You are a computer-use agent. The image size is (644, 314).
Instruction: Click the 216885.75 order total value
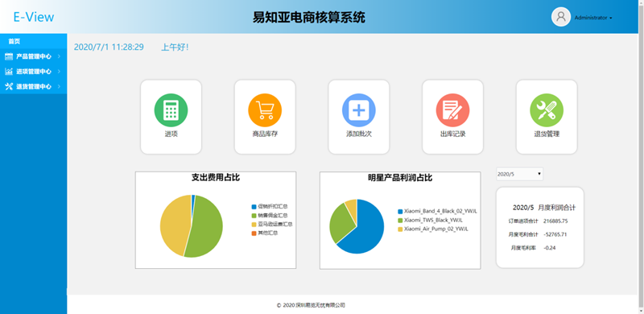(x=555, y=221)
